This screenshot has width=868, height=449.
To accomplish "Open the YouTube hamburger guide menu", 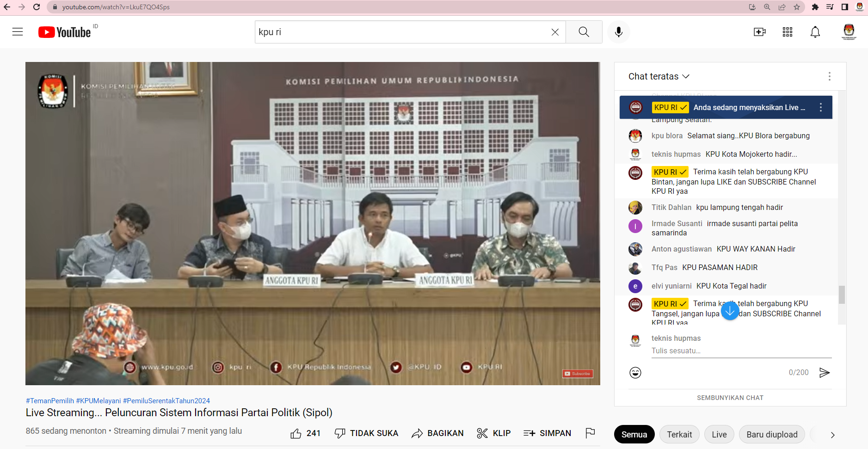I will pyautogui.click(x=18, y=32).
